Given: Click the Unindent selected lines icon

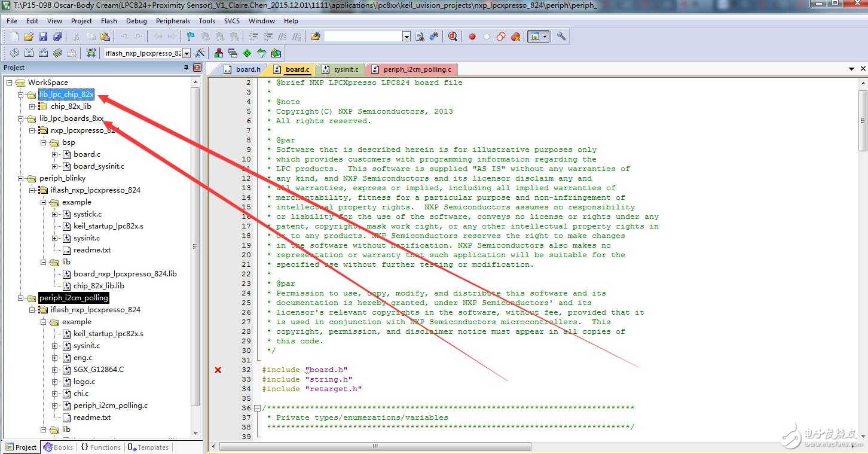Looking at the screenshot, I should [x=268, y=36].
